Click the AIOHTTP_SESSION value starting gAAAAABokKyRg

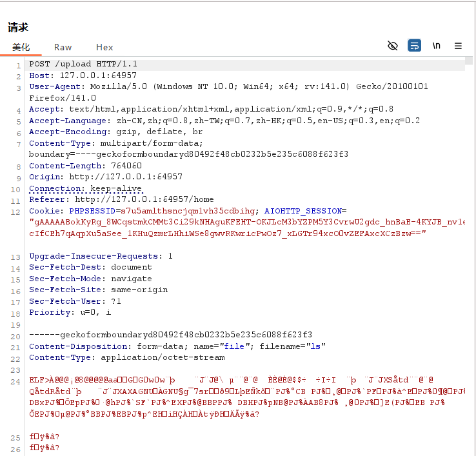247,228
